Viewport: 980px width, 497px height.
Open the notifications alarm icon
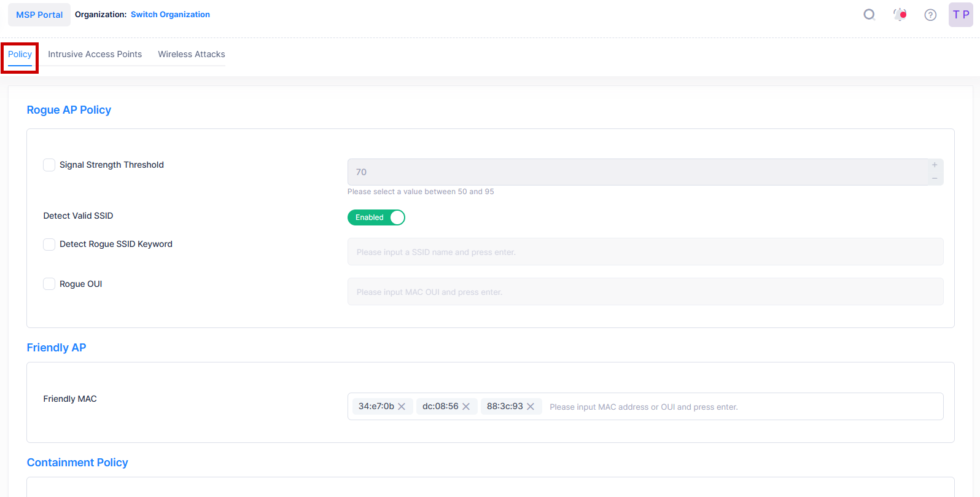[900, 15]
